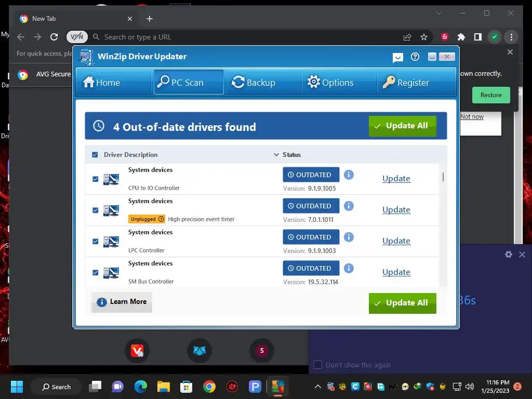532x399 pixels.
Task: Open the taskbar clock and date
Action: click(495, 387)
